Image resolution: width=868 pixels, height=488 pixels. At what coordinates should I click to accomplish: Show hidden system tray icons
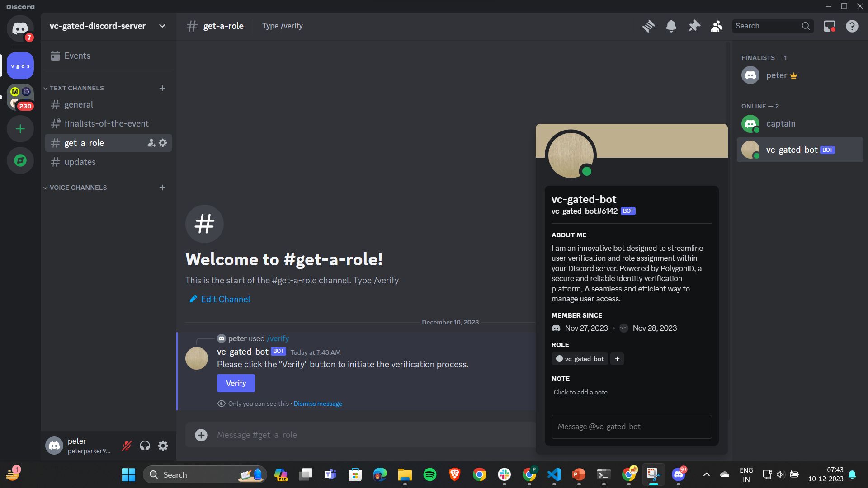click(x=707, y=474)
